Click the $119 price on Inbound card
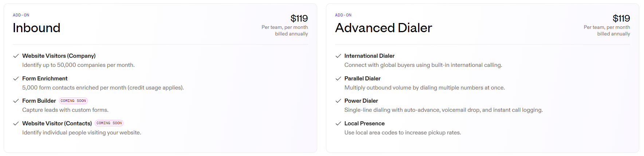Viewport: 644px width, 156px height. click(299, 18)
